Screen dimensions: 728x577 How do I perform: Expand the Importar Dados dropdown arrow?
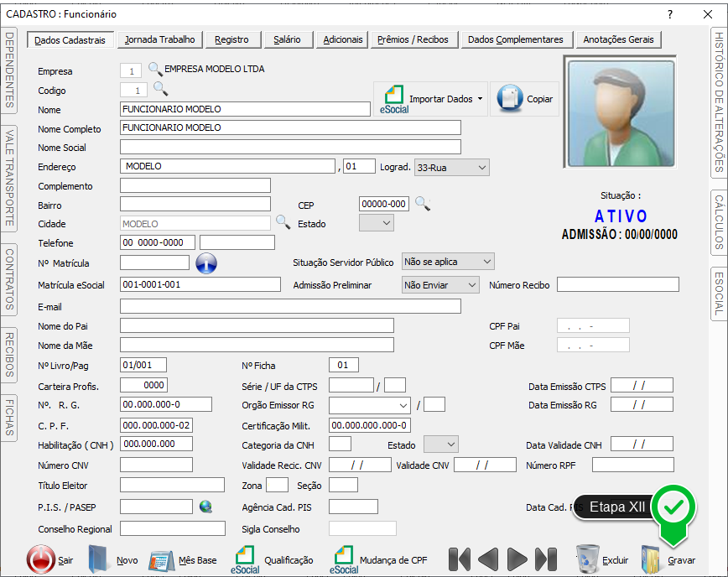[x=480, y=99]
